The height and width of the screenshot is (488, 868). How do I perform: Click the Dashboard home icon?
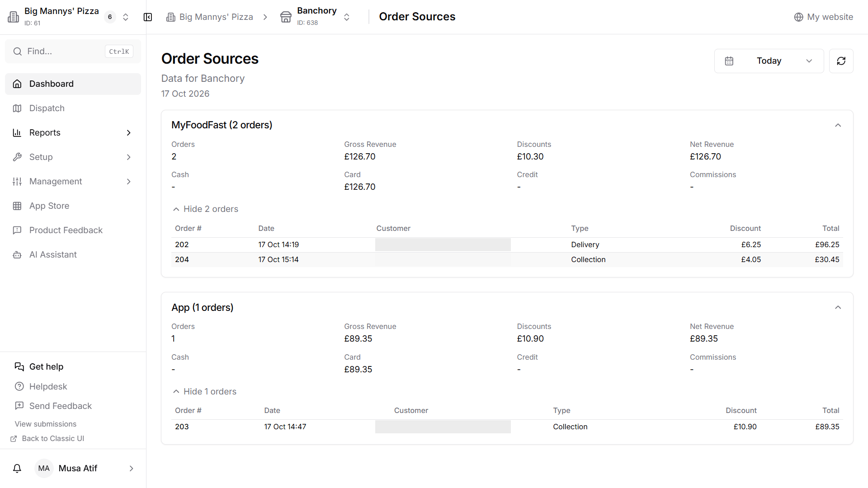pos(17,84)
